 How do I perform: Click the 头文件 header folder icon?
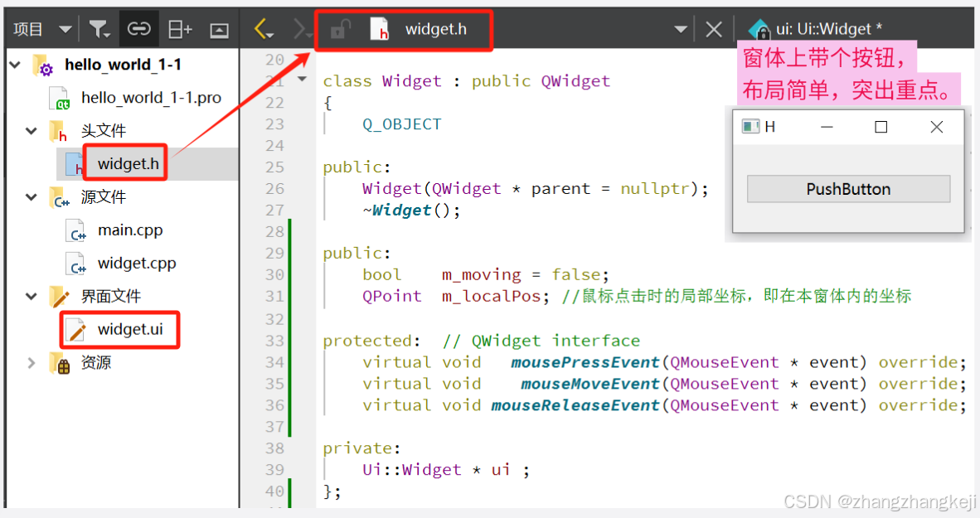tap(59, 131)
